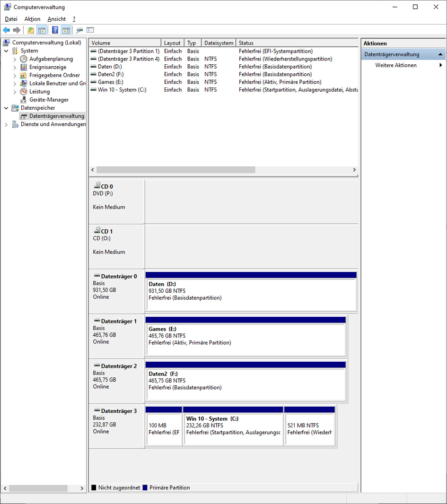Select the 100 MB EFI partition block
Screen dimensions: 447x504
click(x=164, y=426)
